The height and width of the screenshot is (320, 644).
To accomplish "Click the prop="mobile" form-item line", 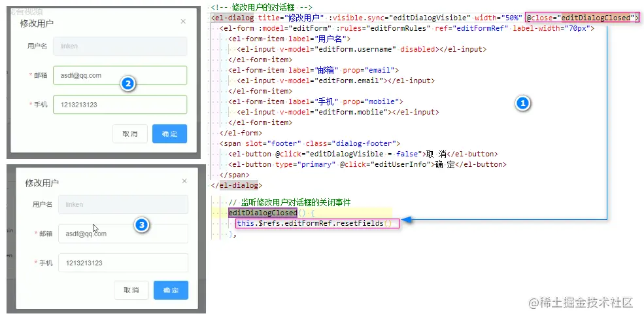I will (315, 101).
